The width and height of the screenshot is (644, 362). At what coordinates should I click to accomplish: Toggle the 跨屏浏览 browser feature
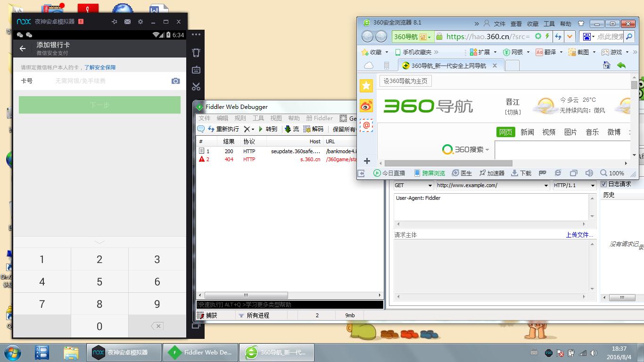[429, 173]
